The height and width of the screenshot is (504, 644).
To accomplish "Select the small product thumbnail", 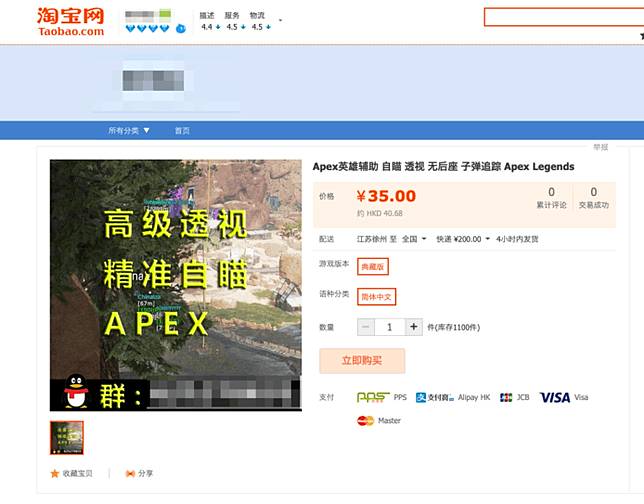I will pos(67,438).
